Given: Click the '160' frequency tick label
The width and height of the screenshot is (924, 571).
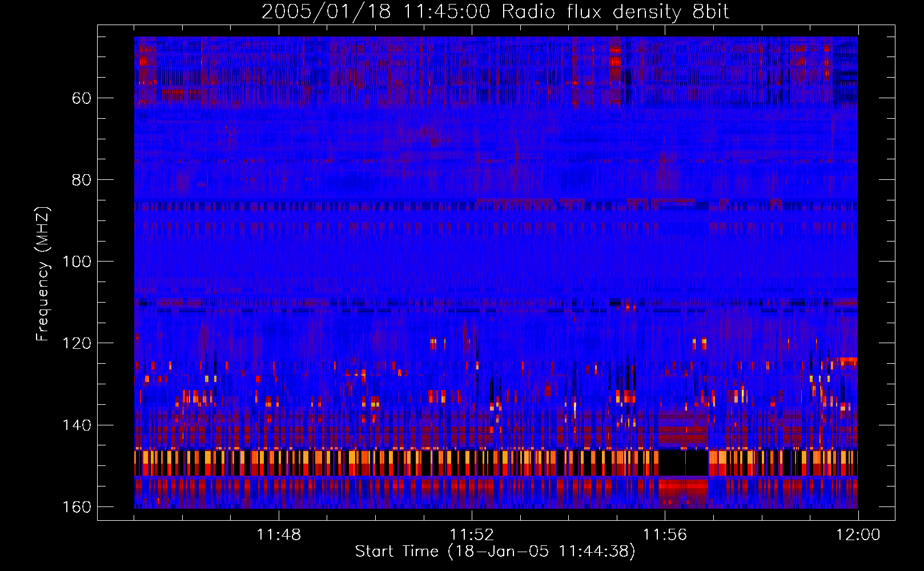Looking at the screenshot, I should point(77,507).
